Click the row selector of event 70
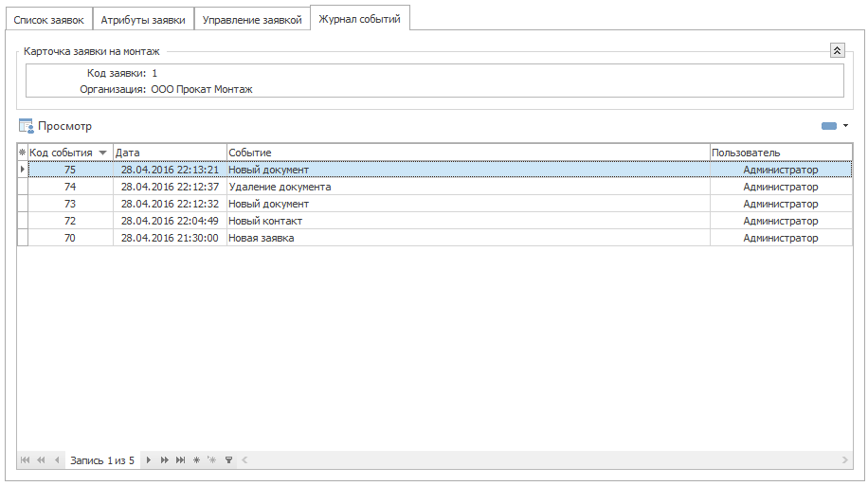This screenshot has height=486, width=868. pyautogui.click(x=22, y=238)
